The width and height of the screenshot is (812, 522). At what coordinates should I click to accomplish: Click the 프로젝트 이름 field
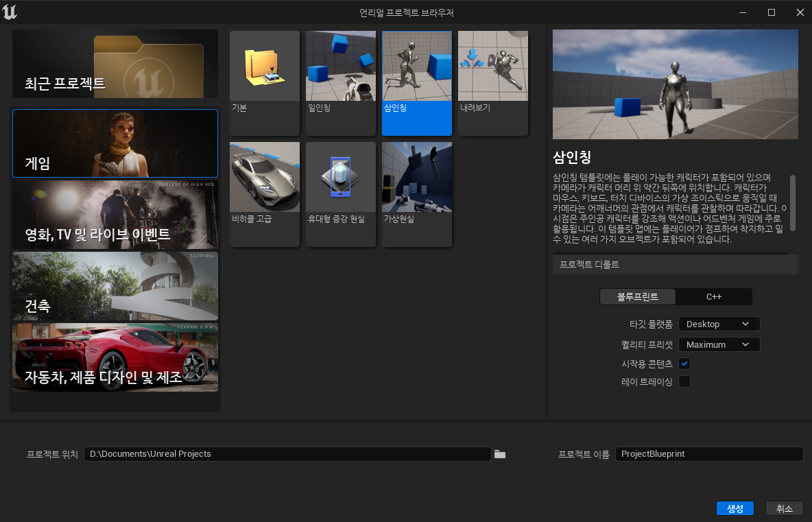(x=709, y=454)
